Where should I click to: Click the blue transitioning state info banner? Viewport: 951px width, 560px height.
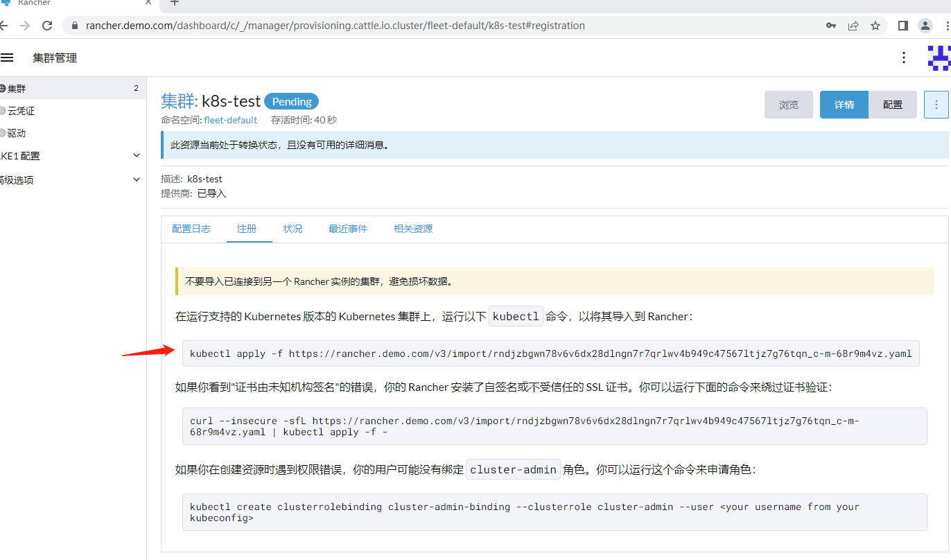click(x=555, y=145)
